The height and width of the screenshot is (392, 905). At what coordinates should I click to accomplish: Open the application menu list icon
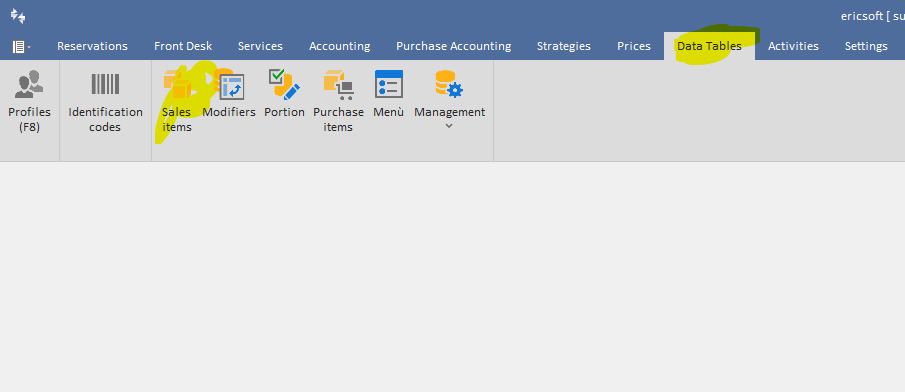point(21,47)
